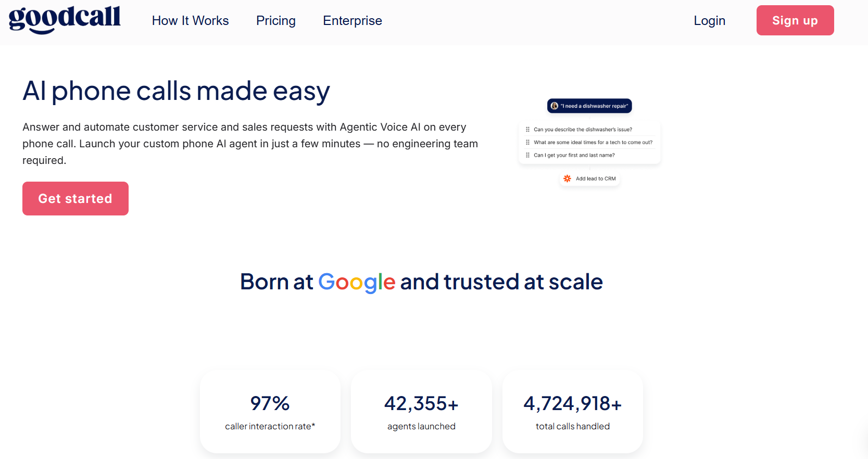Select the 97% caller interaction rate card
Screen dimensions: 868x459
pos(270,411)
